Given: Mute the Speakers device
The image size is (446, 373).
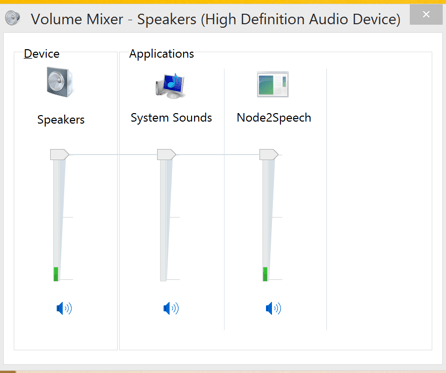Looking at the screenshot, I should coord(64,308).
